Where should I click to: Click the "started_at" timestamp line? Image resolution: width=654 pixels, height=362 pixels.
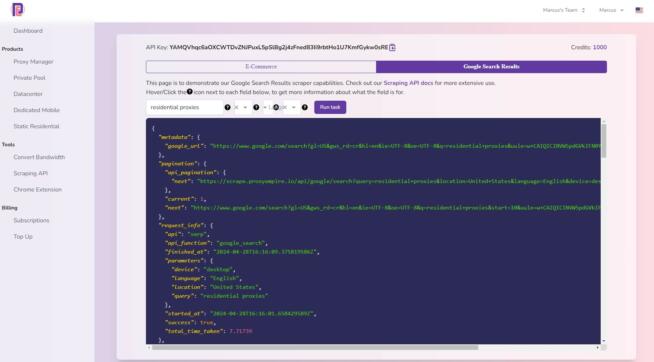(x=241, y=313)
